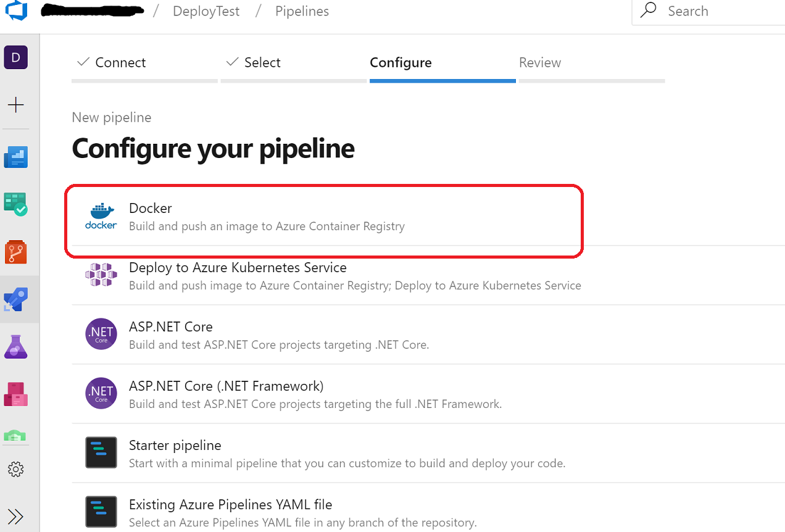Click the search magnifier icon
Screen dimensions: 785x532
coord(647,10)
